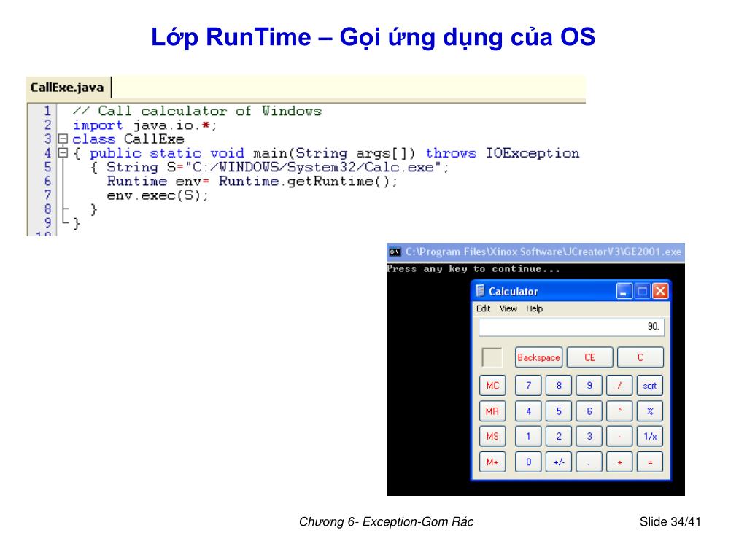Image resolution: width=747 pixels, height=560 pixels.
Task: Click the "import java.io.*;" code line
Action: (144, 125)
